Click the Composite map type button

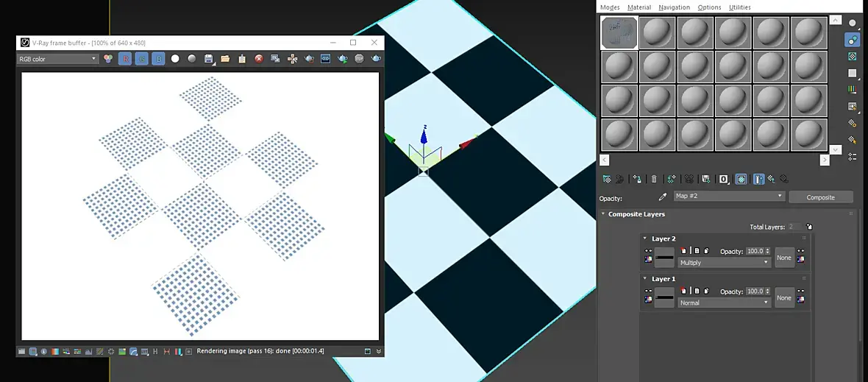820,197
